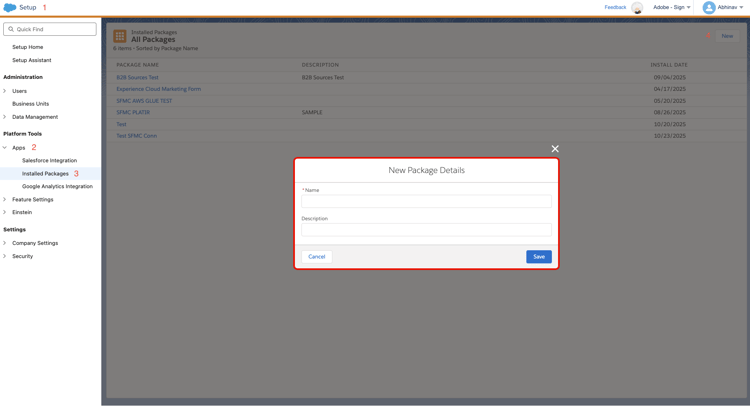Viewport: 750px width, 406px height.
Task: Click the Abhinav user avatar icon
Action: click(709, 8)
